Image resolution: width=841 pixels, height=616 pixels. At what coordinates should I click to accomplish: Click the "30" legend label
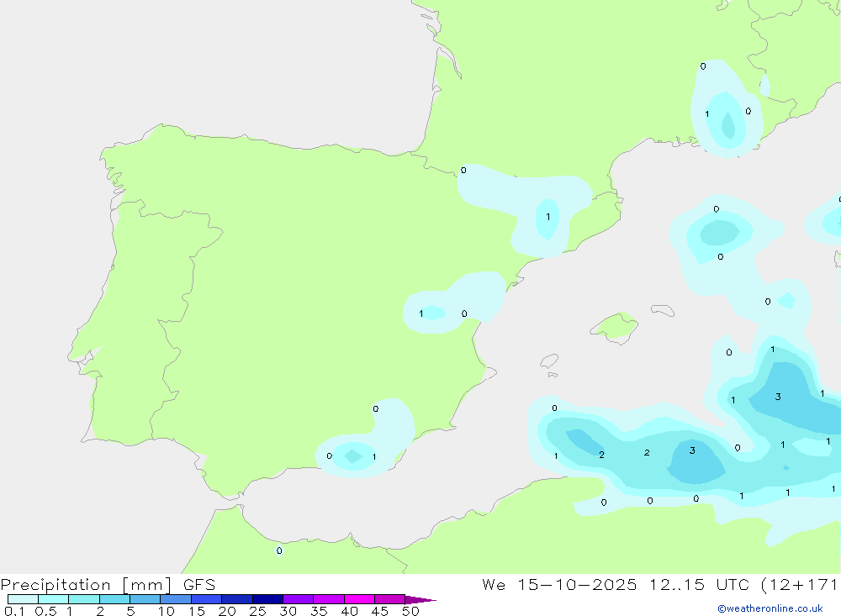[288, 611]
